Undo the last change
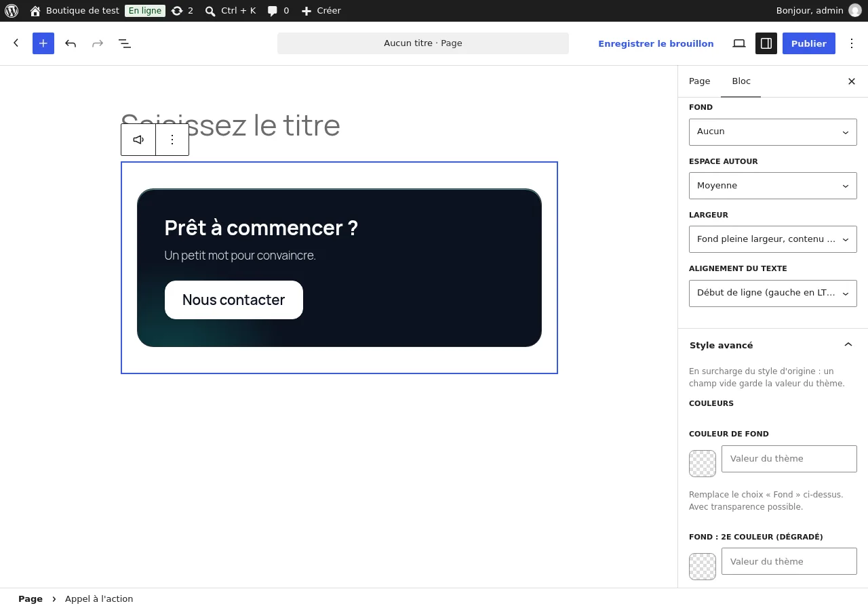 tap(71, 43)
